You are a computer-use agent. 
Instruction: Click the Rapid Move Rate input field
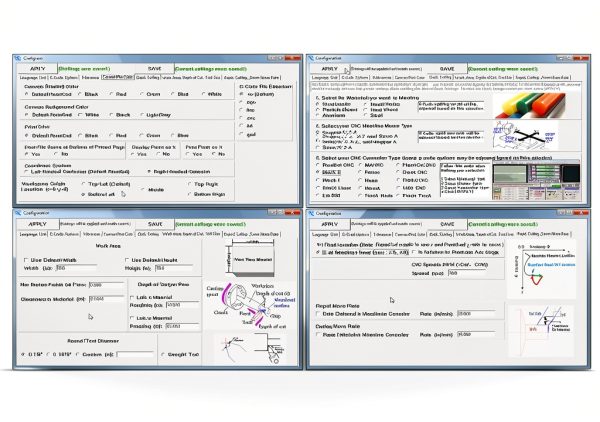476,314
